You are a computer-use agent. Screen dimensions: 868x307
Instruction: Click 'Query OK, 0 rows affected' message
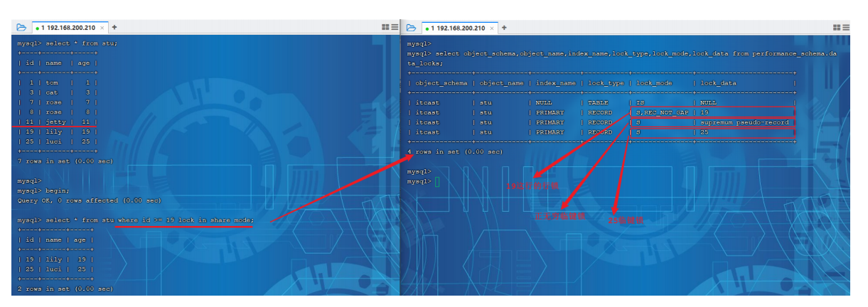click(90, 200)
